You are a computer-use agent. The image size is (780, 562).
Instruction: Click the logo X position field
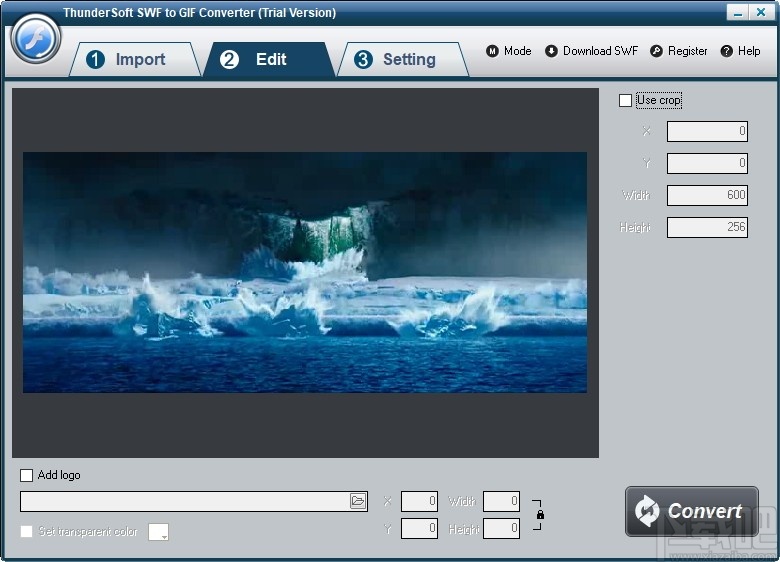tap(419, 501)
